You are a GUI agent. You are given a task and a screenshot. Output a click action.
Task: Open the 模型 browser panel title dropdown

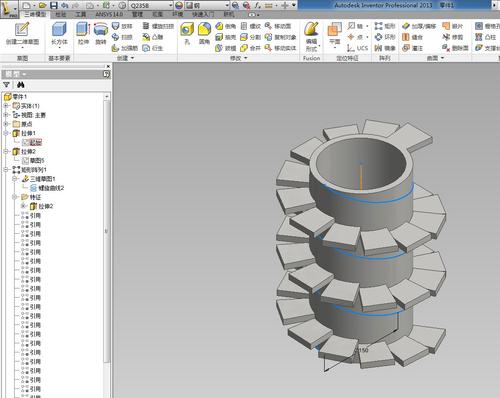pyautogui.click(x=25, y=74)
